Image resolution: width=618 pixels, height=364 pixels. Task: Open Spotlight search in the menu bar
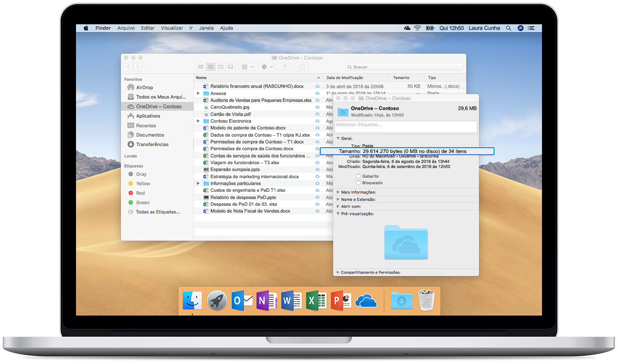[x=508, y=28]
